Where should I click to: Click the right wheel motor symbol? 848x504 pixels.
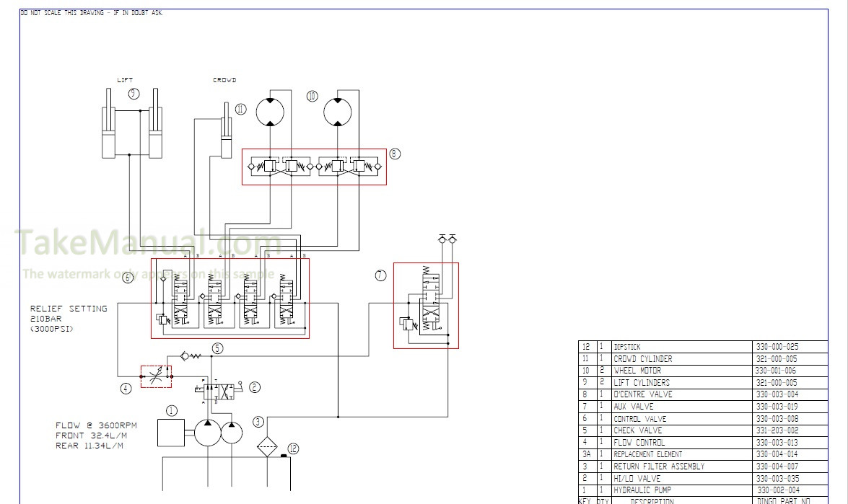(x=338, y=111)
